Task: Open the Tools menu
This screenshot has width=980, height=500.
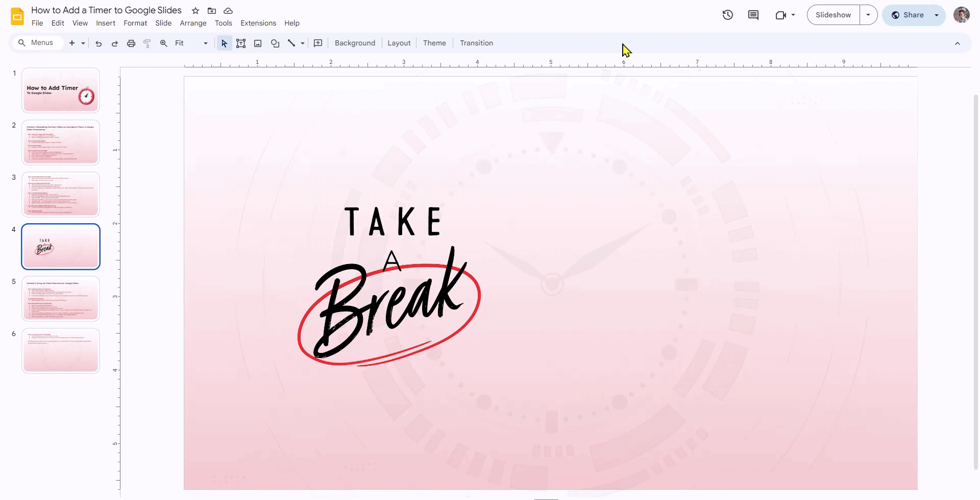Action: click(223, 23)
